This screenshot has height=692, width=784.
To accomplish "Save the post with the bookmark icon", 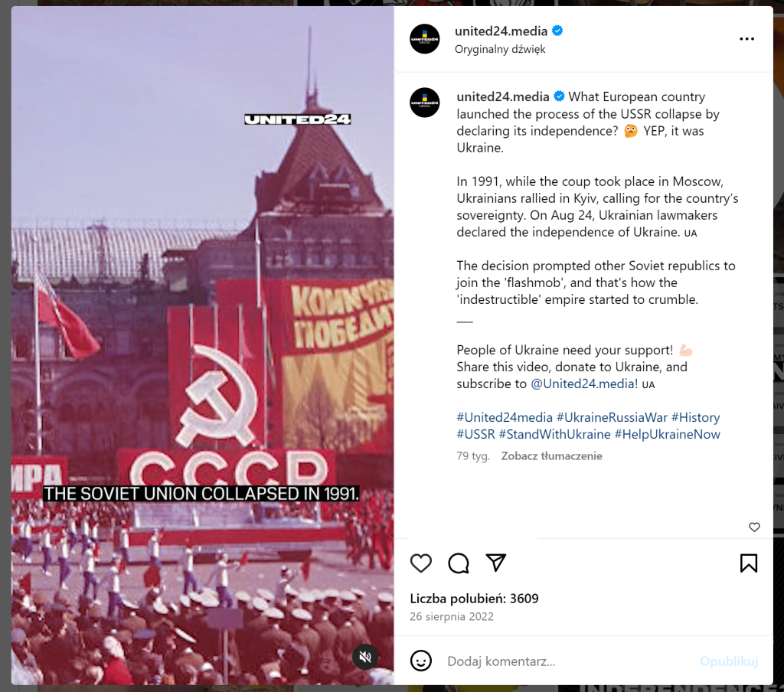I will tap(749, 563).
